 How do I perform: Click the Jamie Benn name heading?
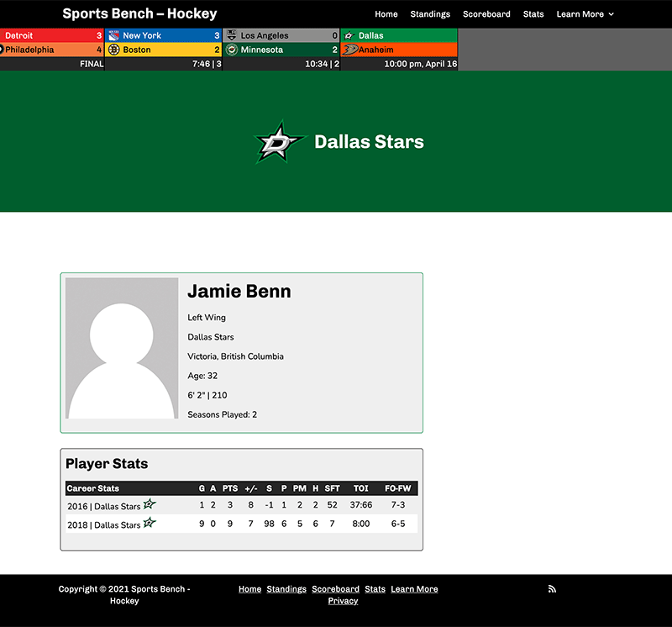pyautogui.click(x=239, y=291)
